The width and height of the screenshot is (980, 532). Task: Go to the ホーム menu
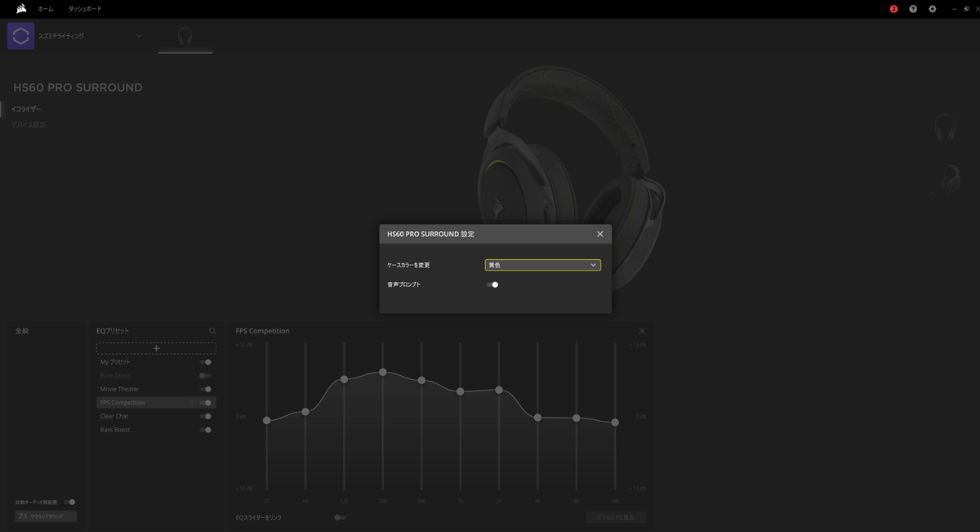click(x=46, y=9)
